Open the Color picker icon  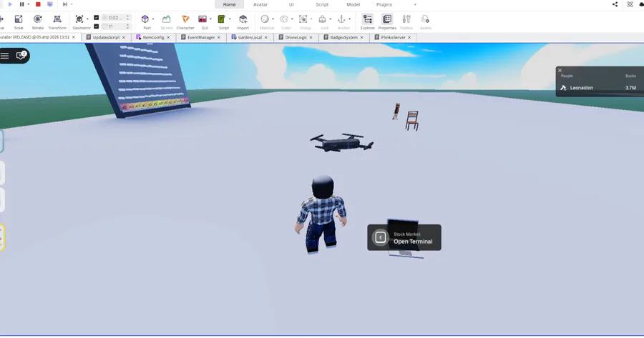(284, 19)
